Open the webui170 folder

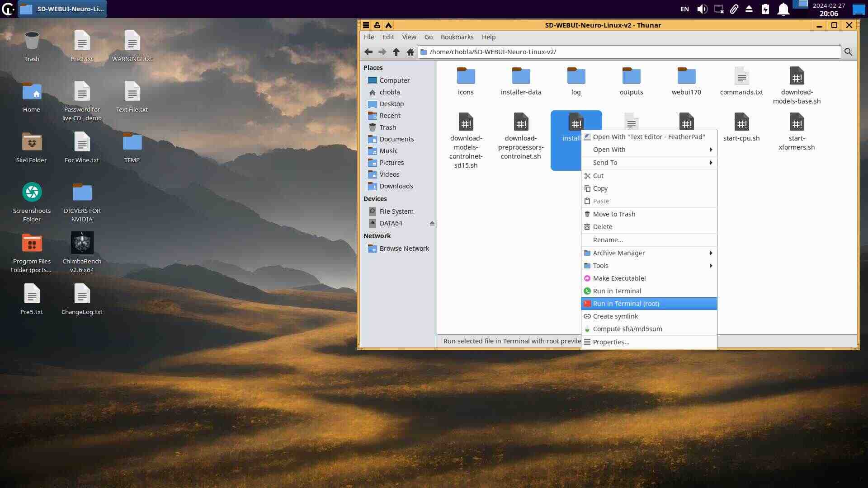(686, 76)
